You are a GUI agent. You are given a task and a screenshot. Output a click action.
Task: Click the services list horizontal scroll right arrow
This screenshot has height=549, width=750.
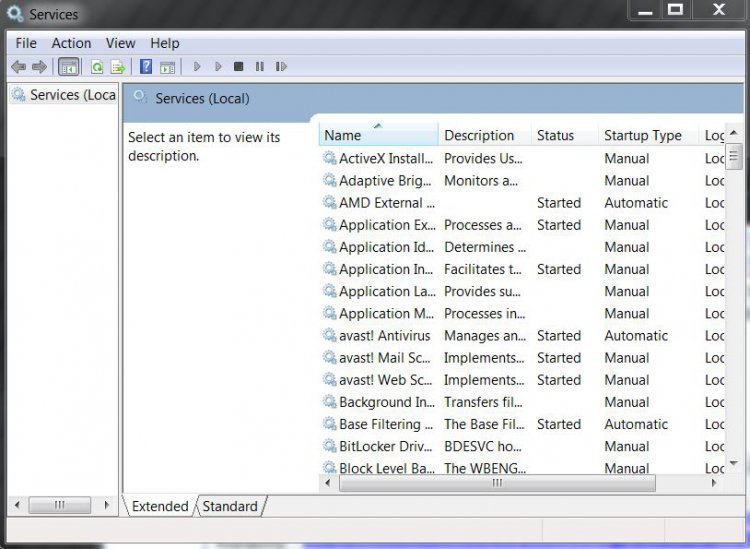(714, 483)
